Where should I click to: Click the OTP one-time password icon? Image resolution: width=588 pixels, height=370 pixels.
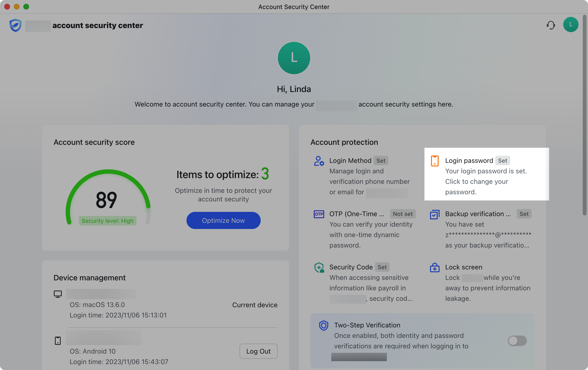319,214
